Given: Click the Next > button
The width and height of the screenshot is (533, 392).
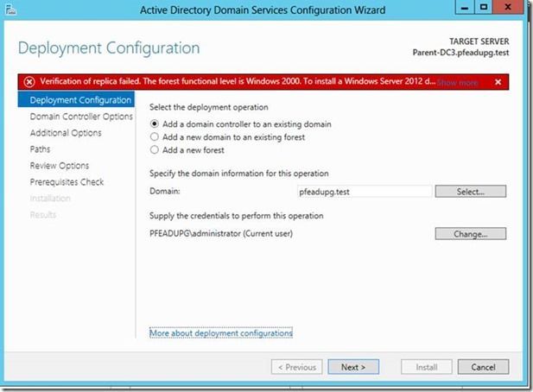Looking at the screenshot, I should (x=353, y=367).
